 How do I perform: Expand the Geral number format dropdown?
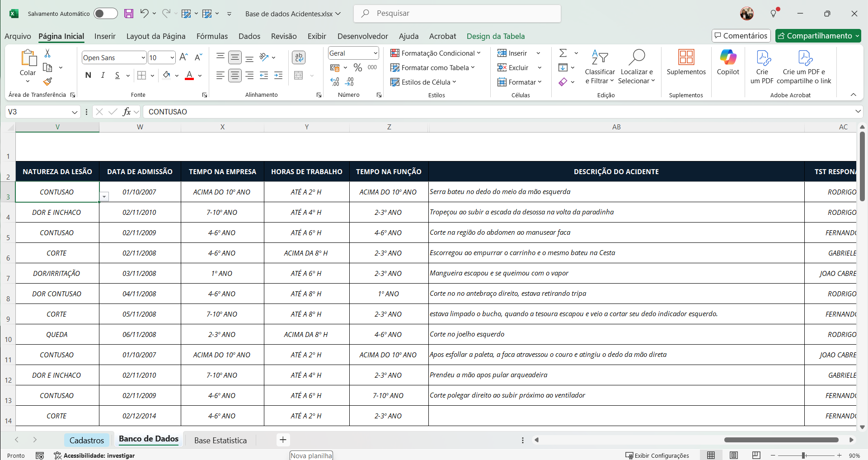(x=375, y=53)
